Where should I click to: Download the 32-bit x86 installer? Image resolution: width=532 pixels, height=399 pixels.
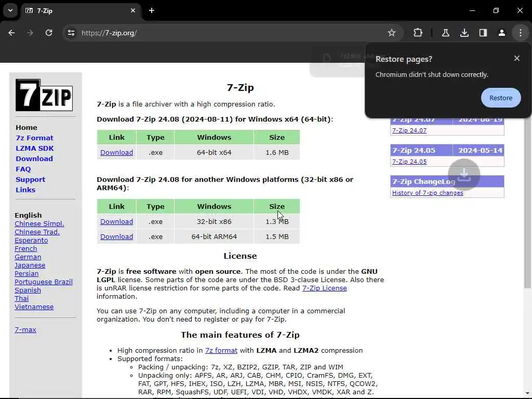click(116, 221)
